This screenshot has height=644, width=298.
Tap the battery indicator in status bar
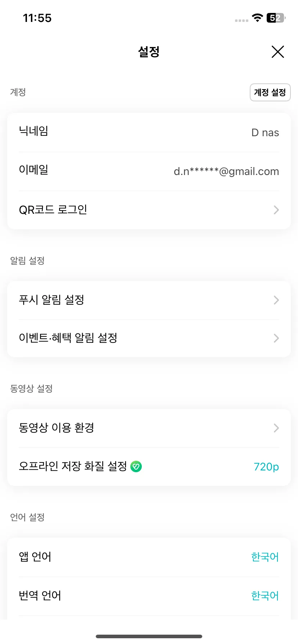click(276, 18)
